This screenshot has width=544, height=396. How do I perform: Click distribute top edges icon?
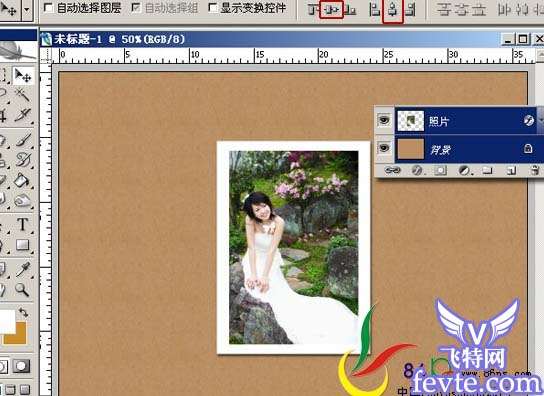pyautogui.click(x=443, y=10)
